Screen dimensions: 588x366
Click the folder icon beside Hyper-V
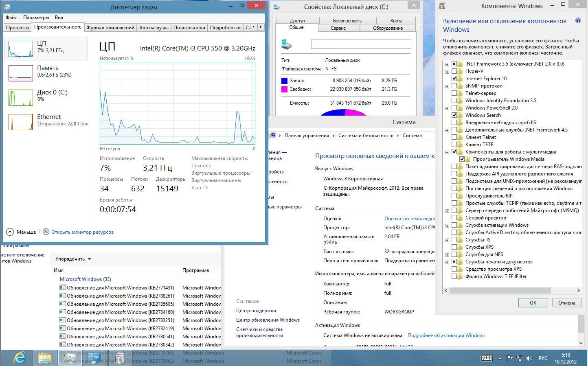(x=460, y=71)
